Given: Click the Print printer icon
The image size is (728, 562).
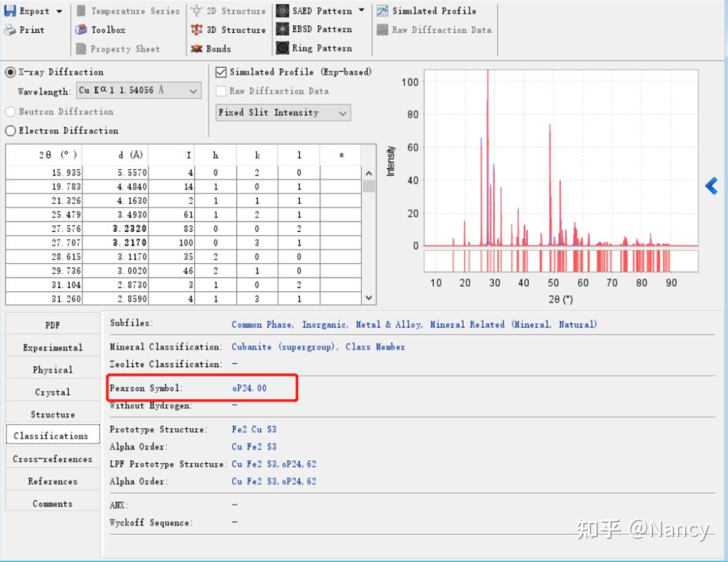Looking at the screenshot, I should 9,30.
